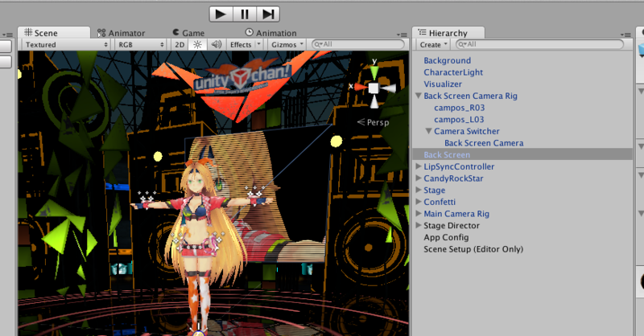Toggle scene lighting sun icon
Screen dimensions: 644x336
pos(197,44)
